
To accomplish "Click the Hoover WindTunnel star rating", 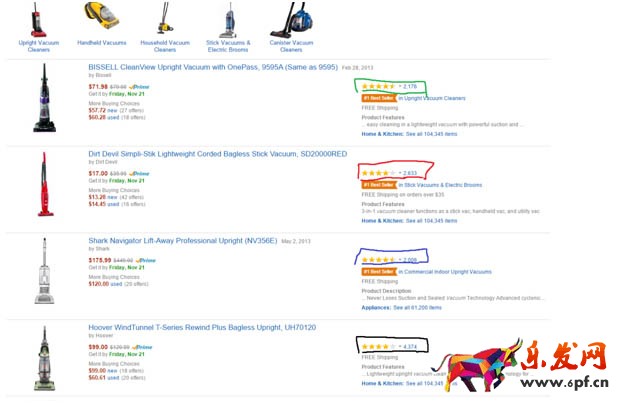I will 377,346.
